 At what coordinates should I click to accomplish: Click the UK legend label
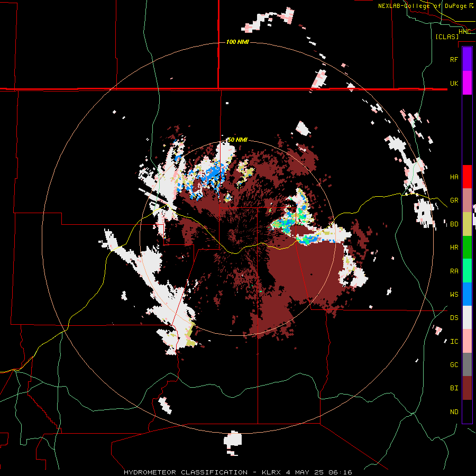click(454, 83)
